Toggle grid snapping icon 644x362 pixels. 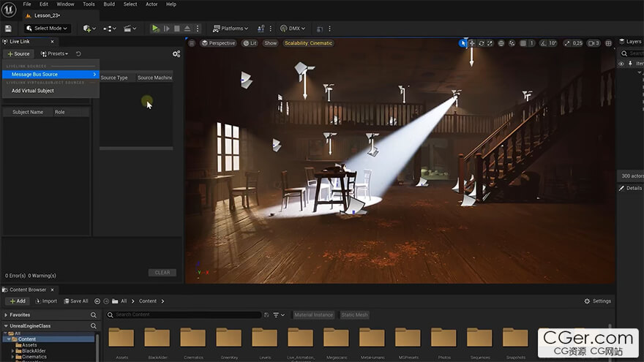523,43
